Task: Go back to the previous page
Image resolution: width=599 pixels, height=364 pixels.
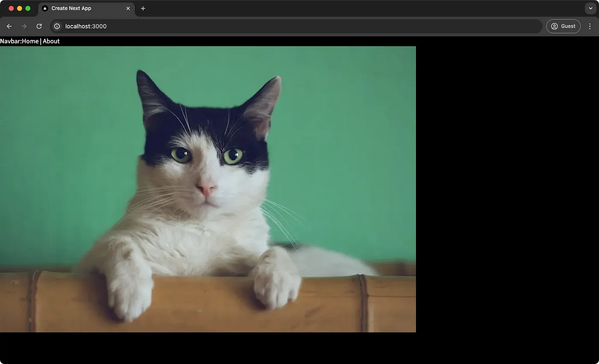Action: (9, 26)
